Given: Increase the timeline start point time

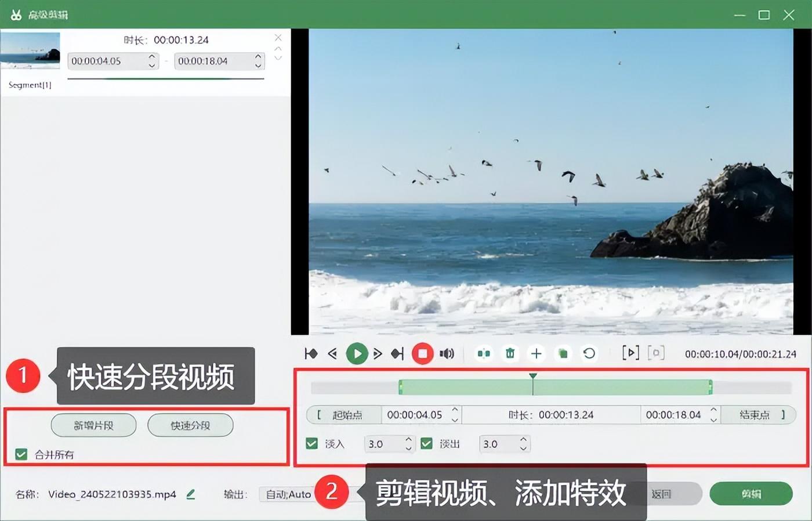Looking at the screenshot, I should [x=455, y=410].
